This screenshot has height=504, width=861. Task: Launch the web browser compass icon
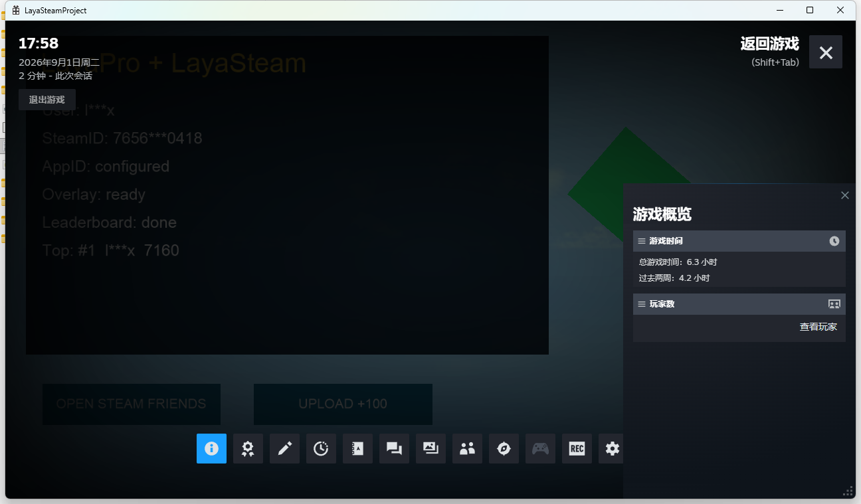504,448
